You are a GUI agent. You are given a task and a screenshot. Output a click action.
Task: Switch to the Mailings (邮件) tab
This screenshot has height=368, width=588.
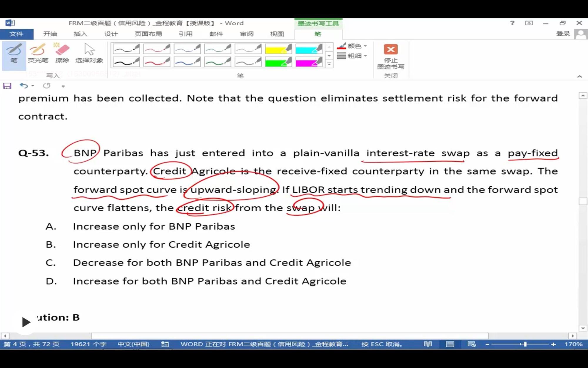[x=216, y=34]
